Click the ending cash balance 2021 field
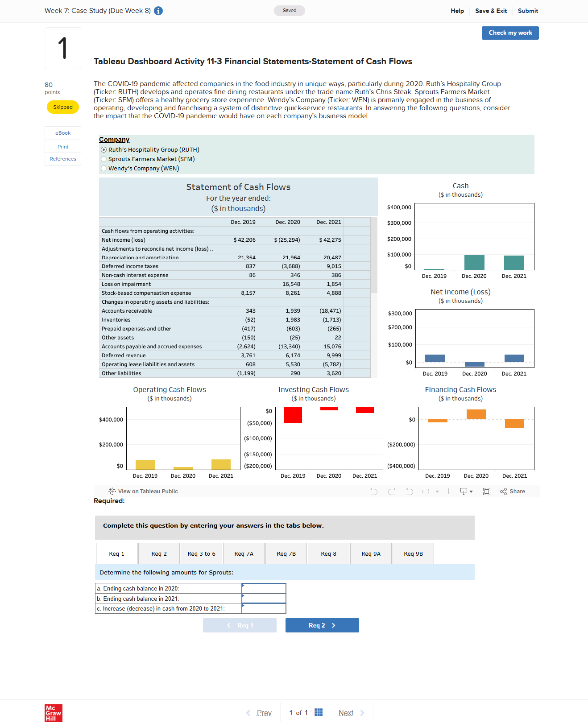Image resolution: width=588 pixels, height=727 pixels. 264,599
